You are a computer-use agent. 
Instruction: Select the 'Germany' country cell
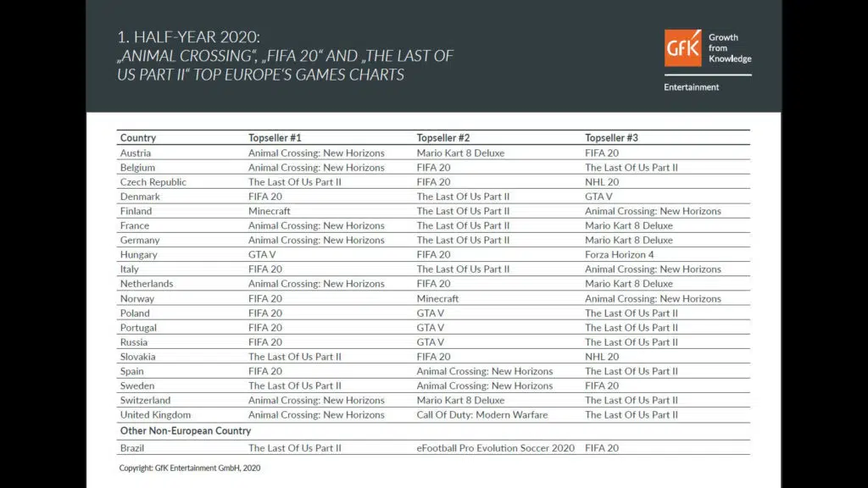[x=140, y=240]
